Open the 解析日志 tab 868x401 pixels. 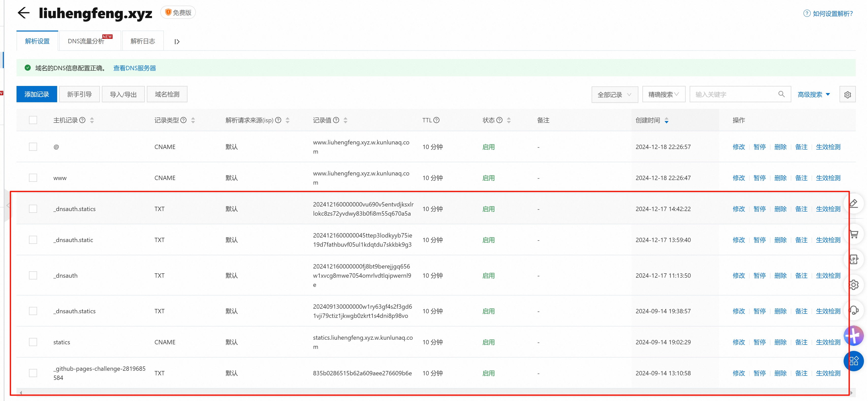(143, 41)
